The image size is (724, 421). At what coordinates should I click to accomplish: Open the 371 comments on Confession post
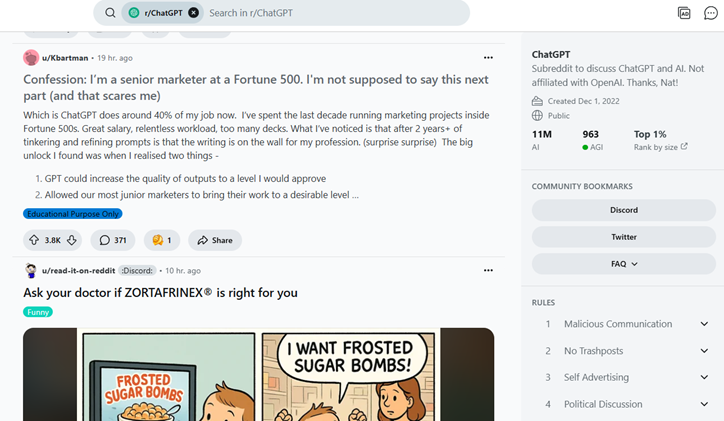pos(113,240)
